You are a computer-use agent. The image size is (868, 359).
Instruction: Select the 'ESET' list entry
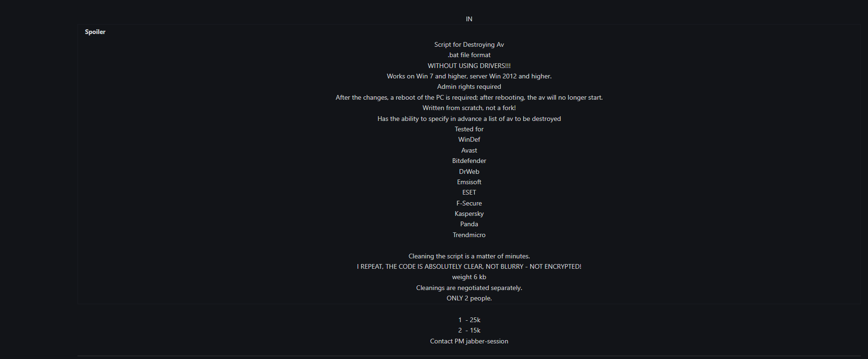tap(469, 192)
